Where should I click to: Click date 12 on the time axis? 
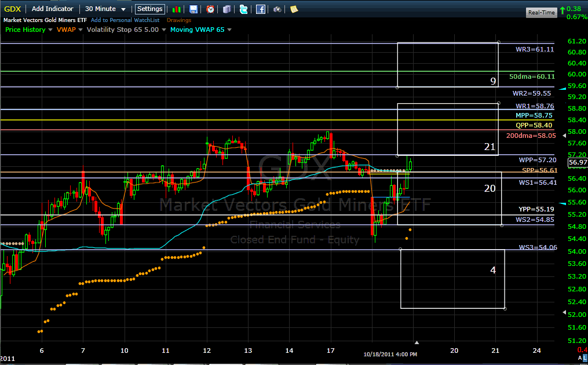[207, 351]
